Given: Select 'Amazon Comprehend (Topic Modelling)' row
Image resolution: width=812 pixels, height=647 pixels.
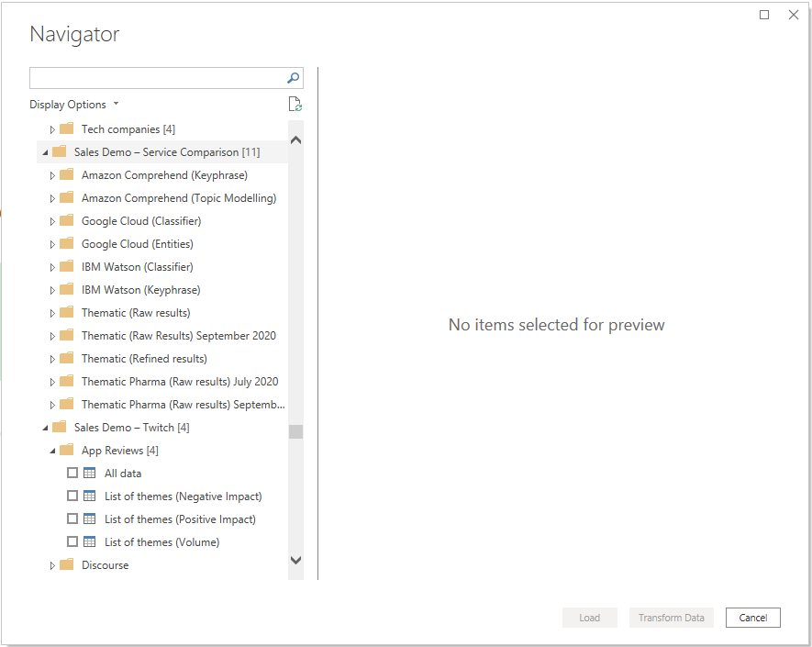Looking at the screenshot, I should [162, 198].
